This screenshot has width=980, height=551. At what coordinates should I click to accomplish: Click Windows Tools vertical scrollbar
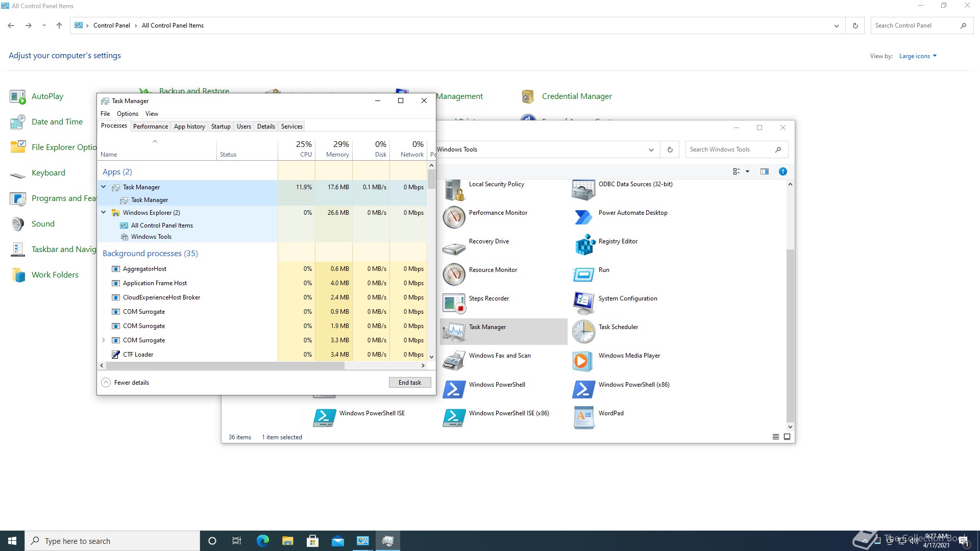click(x=790, y=336)
